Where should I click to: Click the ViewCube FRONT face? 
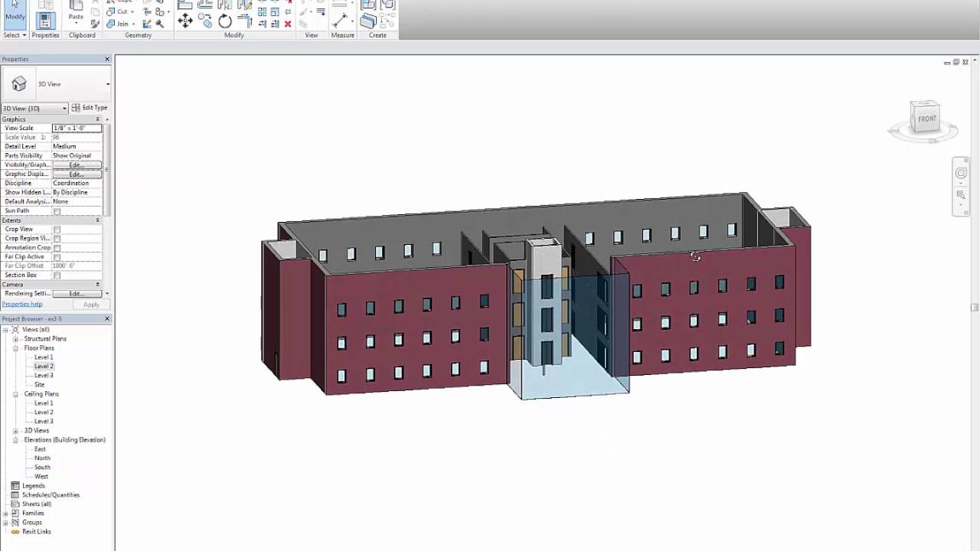[926, 119]
